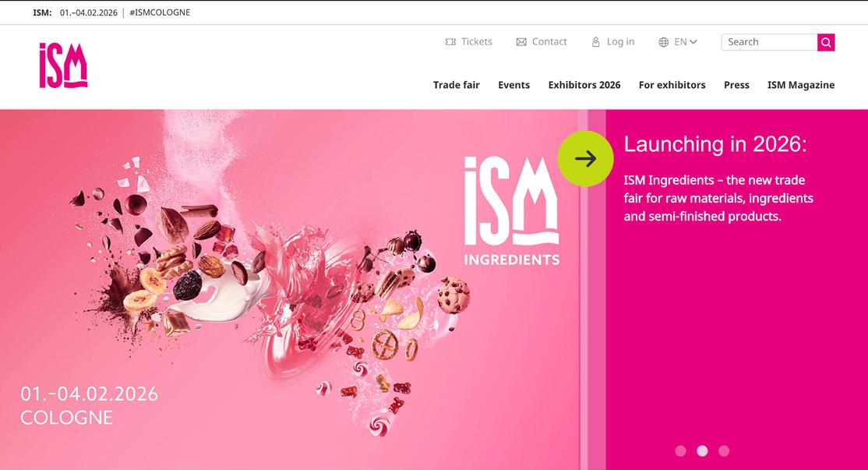Open the Contact link
The width and height of the screenshot is (868, 470).
point(549,41)
